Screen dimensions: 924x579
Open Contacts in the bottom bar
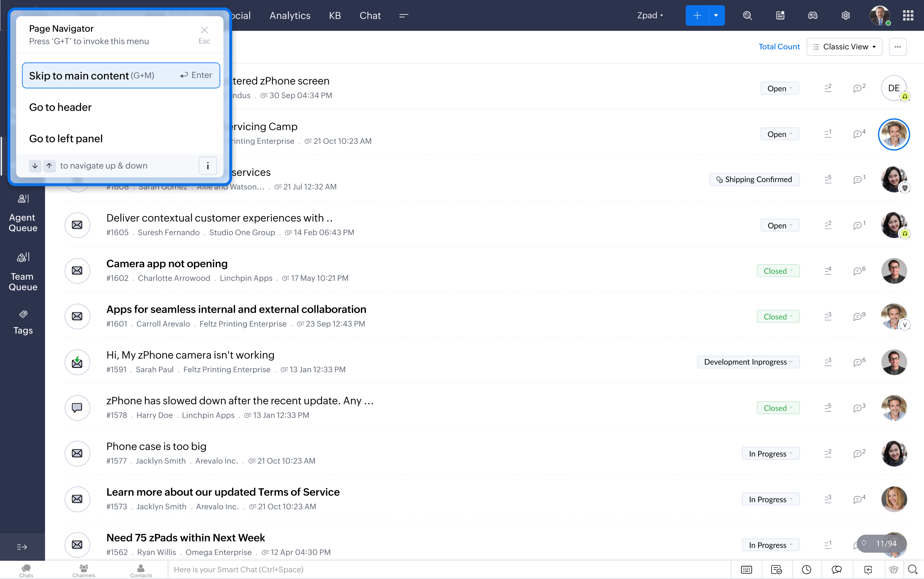(x=141, y=570)
